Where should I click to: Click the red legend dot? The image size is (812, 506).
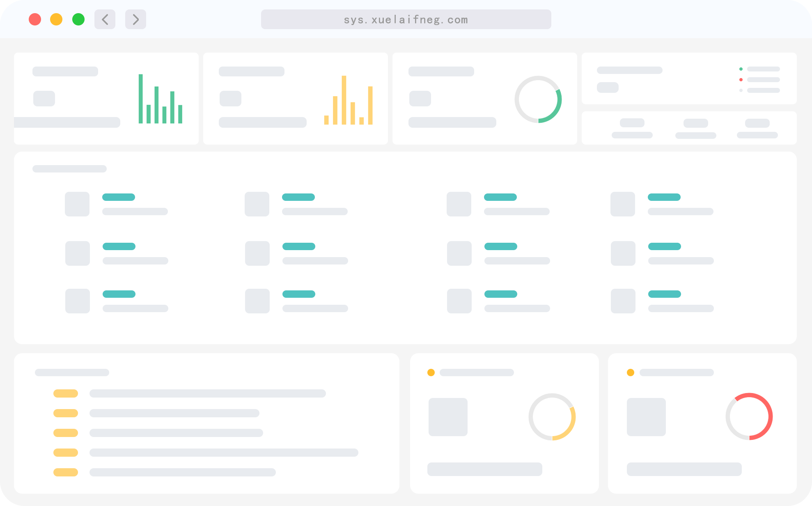[741, 80]
